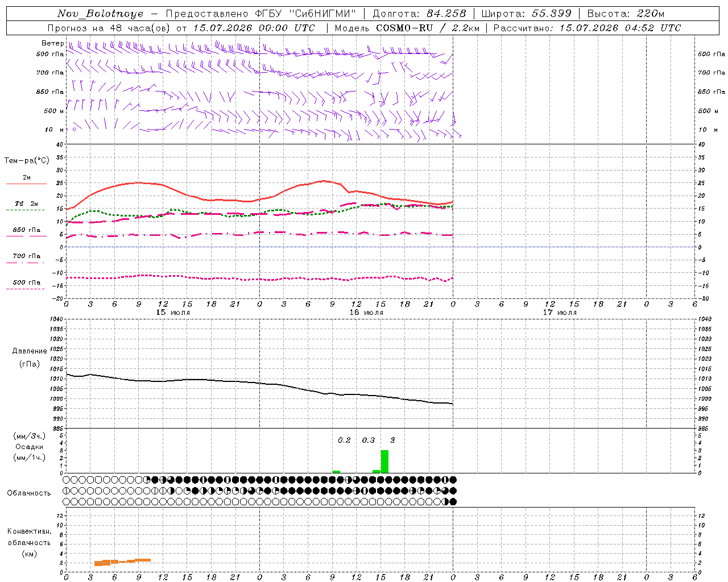Click the 15 июля date label
The image size is (728, 582).
(173, 313)
